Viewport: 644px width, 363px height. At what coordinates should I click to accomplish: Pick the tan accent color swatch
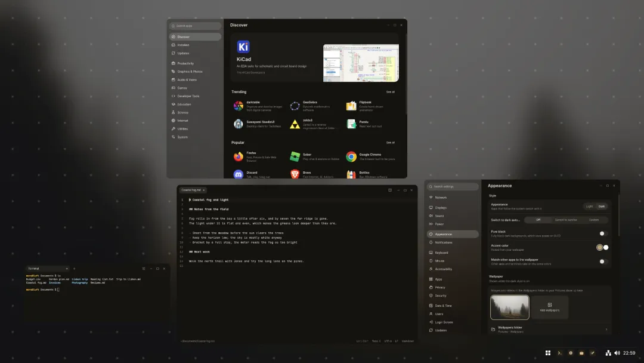[x=600, y=248]
